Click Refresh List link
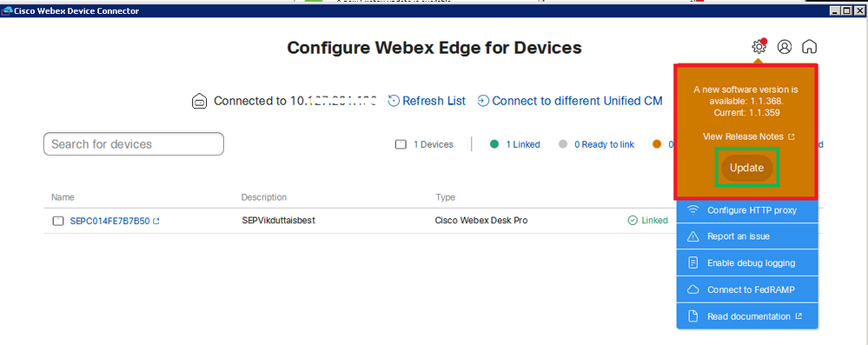Viewport: 868px width, 345px height. pyautogui.click(x=427, y=101)
